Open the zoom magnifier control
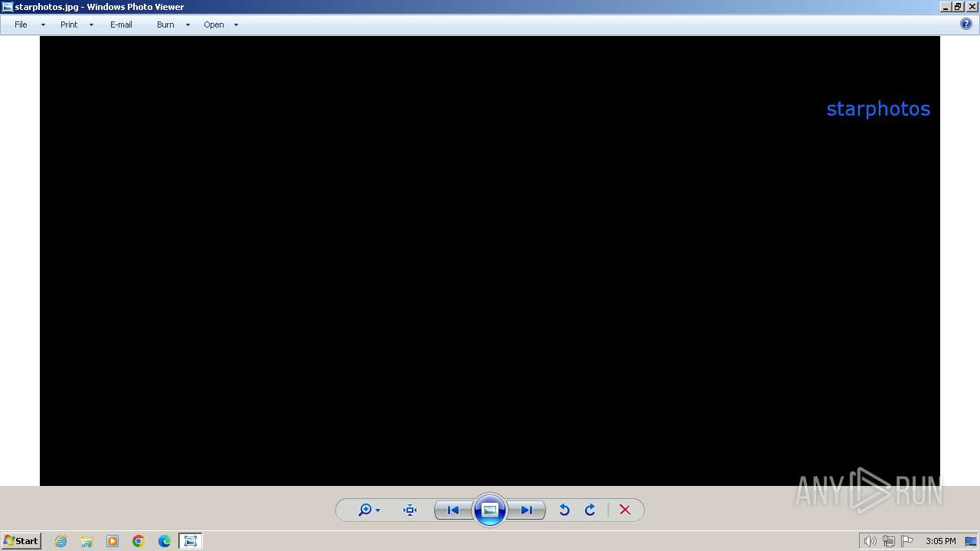 pyautogui.click(x=369, y=510)
